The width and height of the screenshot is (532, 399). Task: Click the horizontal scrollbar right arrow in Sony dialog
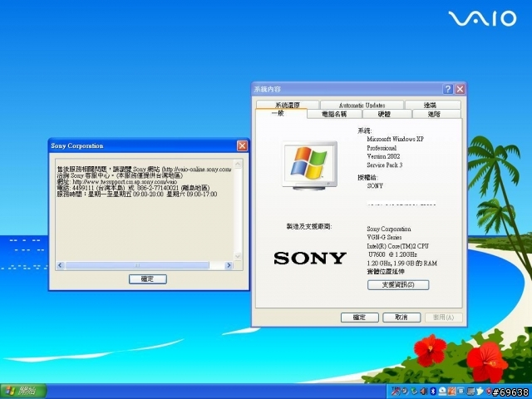point(229,265)
